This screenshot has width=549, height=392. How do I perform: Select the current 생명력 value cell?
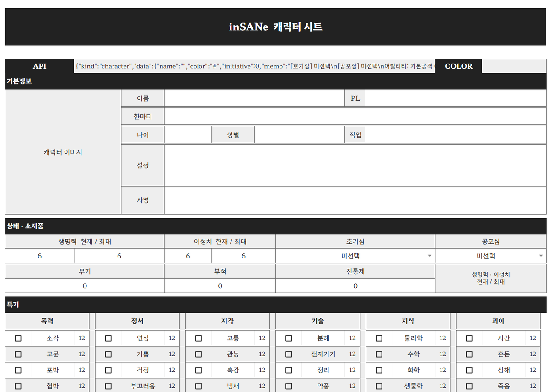pyautogui.click(x=40, y=256)
